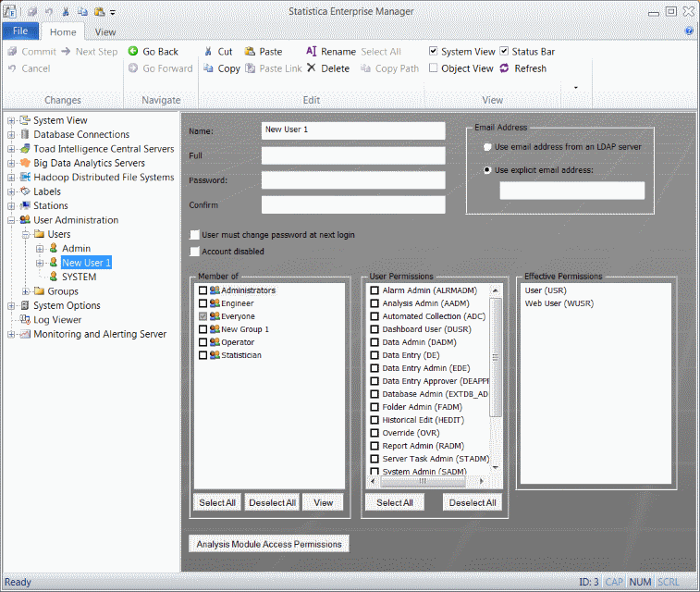Select Use email address from LDAP server
This screenshot has width=700, height=592.
[487, 147]
